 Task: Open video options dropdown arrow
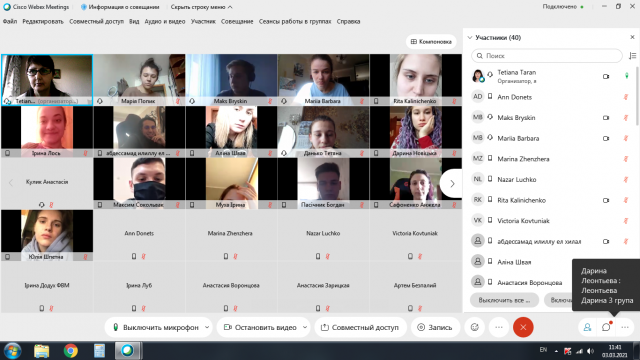click(x=304, y=327)
